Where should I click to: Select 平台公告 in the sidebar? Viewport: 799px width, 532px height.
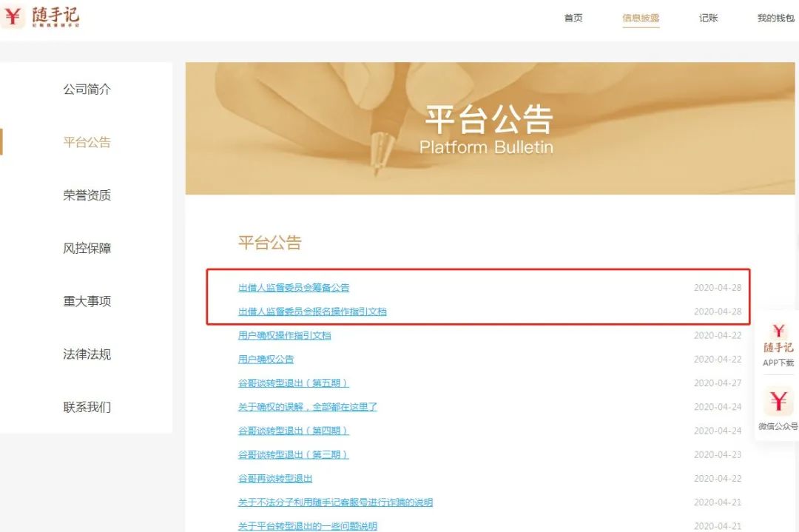pyautogui.click(x=87, y=142)
